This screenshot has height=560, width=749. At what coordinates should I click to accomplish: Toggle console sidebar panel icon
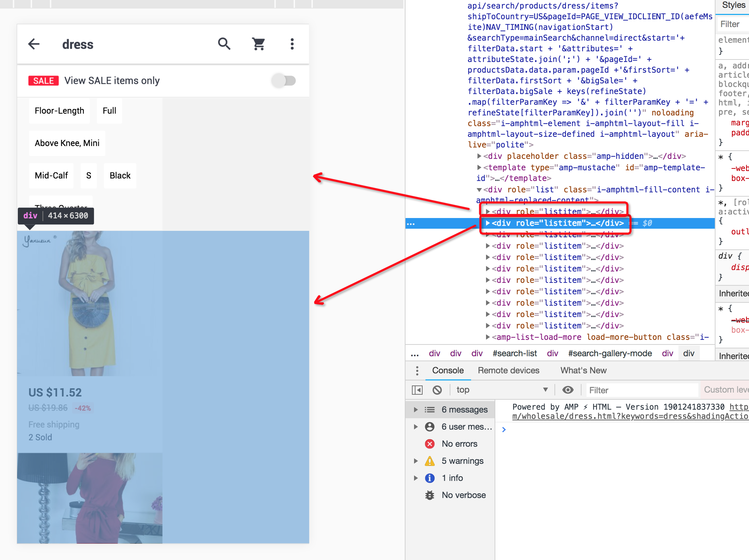[417, 390]
